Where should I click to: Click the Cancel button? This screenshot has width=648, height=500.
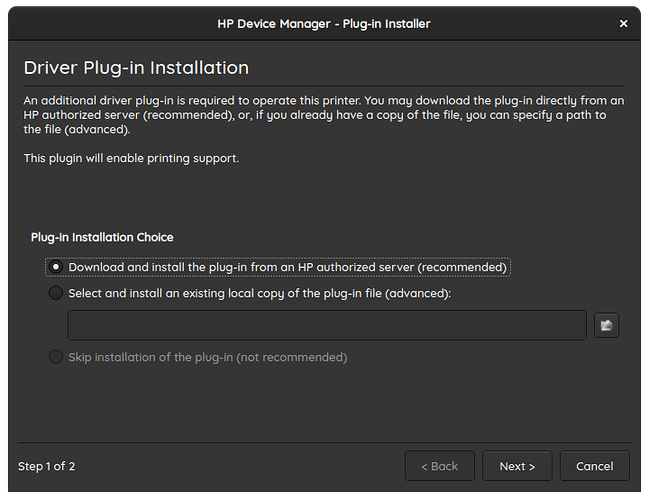click(x=594, y=466)
